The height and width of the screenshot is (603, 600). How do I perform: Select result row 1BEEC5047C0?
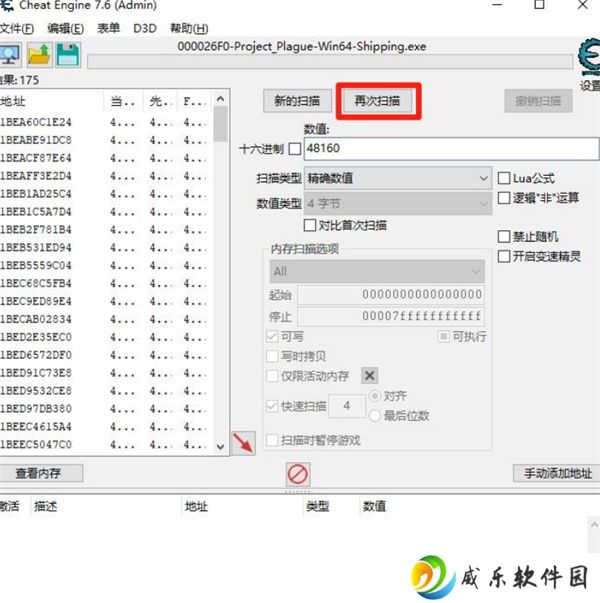[106, 444]
